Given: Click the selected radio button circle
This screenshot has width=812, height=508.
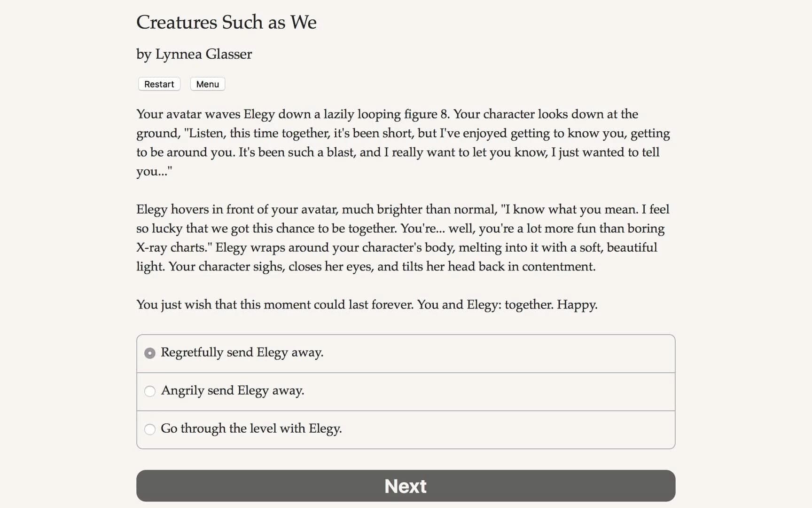Looking at the screenshot, I should point(149,352).
